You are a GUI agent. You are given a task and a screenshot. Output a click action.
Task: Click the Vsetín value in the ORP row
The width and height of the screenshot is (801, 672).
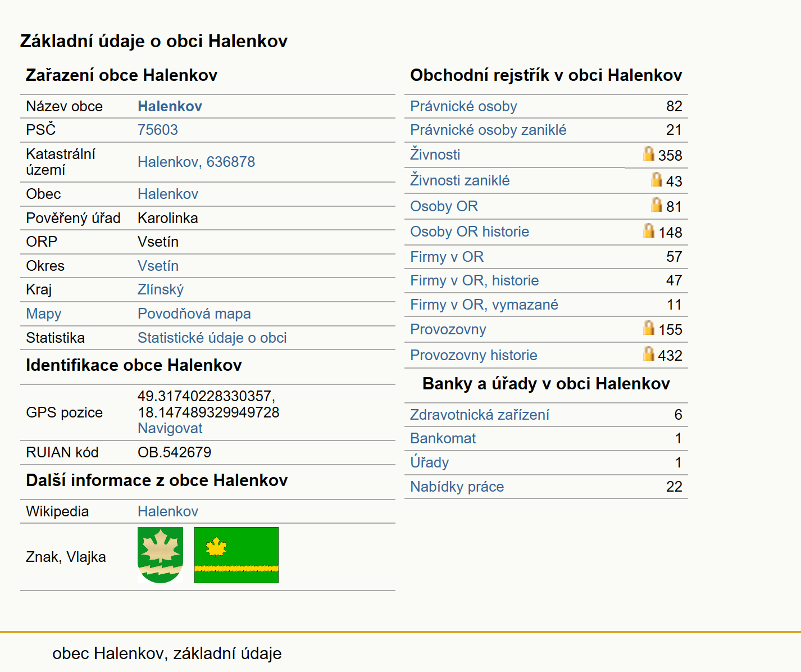point(158,242)
